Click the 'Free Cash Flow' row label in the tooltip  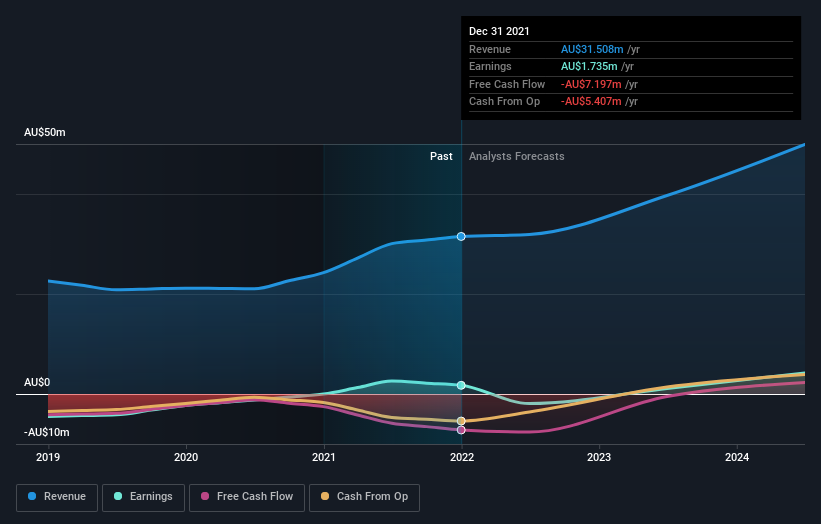point(507,84)
